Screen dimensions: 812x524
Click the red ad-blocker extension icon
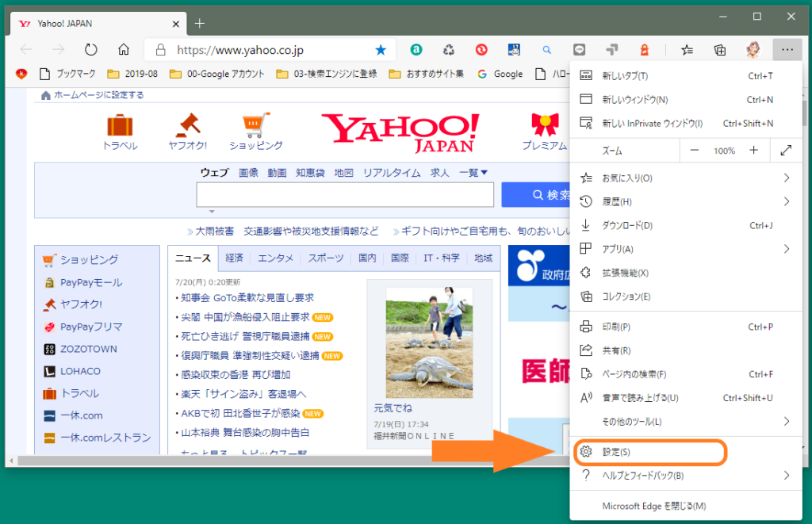coord(481,49)
